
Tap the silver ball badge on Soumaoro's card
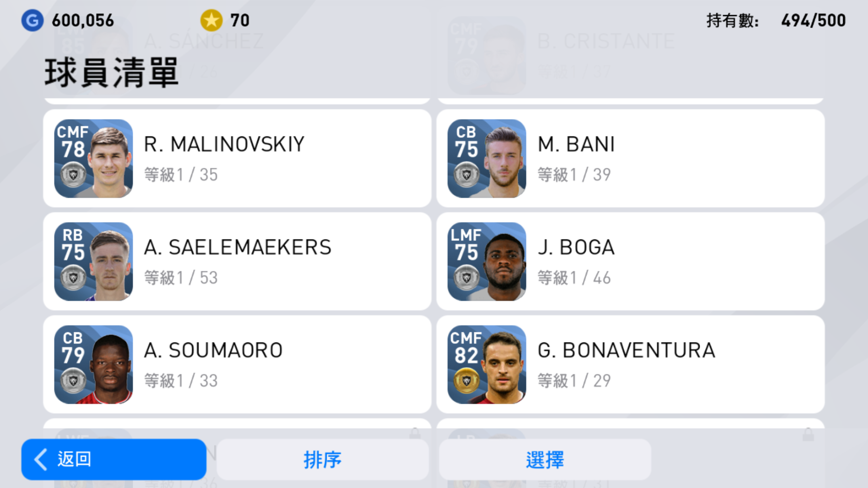73,381
